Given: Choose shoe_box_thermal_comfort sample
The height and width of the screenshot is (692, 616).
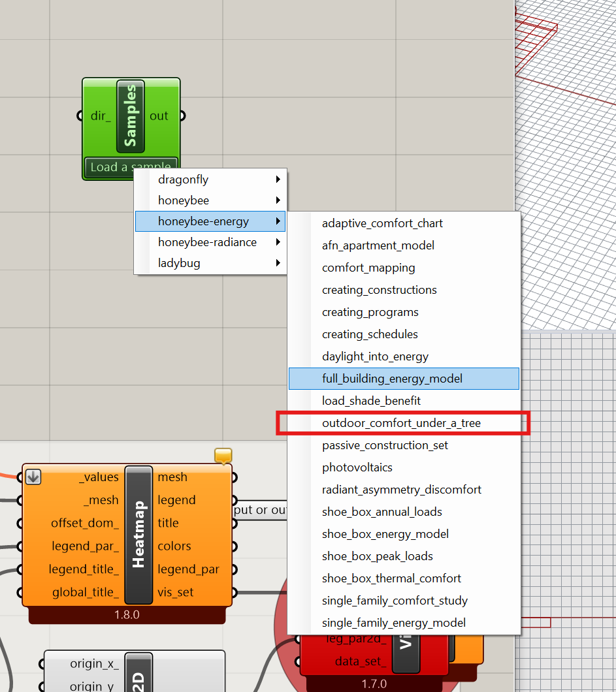Looking at the screenshot, I should (x=404, y=578).
